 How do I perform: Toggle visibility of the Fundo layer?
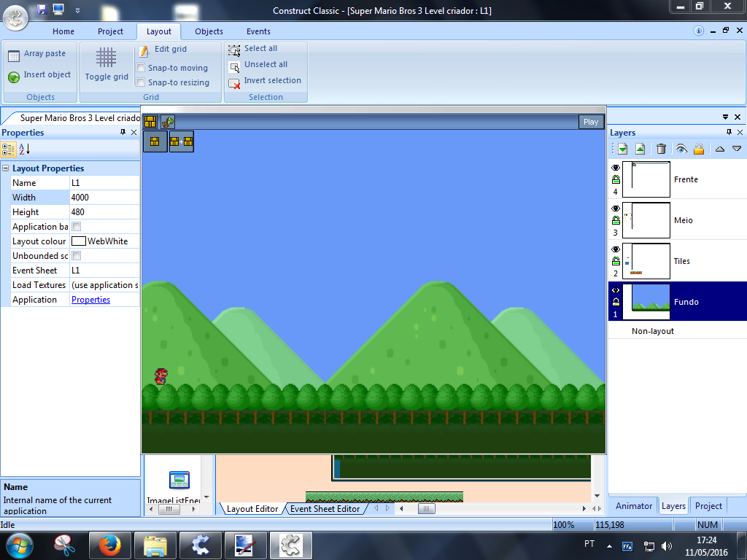point(616,290)
